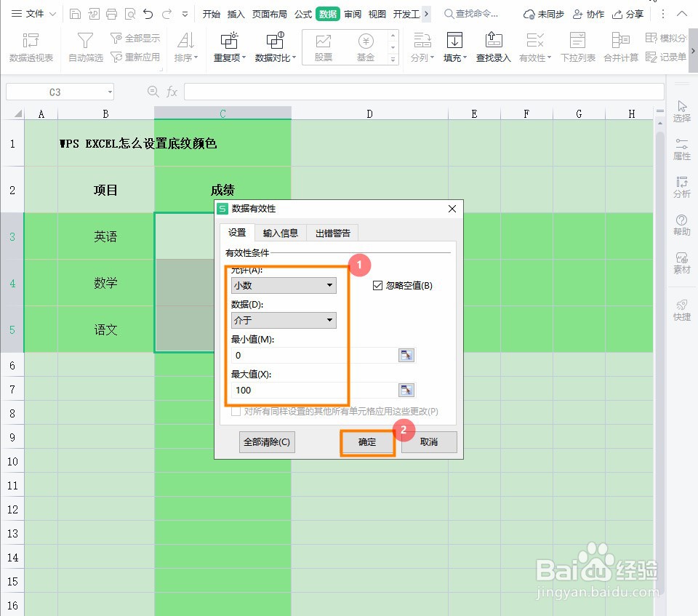This screenshot has width=698, height=616.
Task: Click the 基金 fund data icon
Action: (366, 47)
